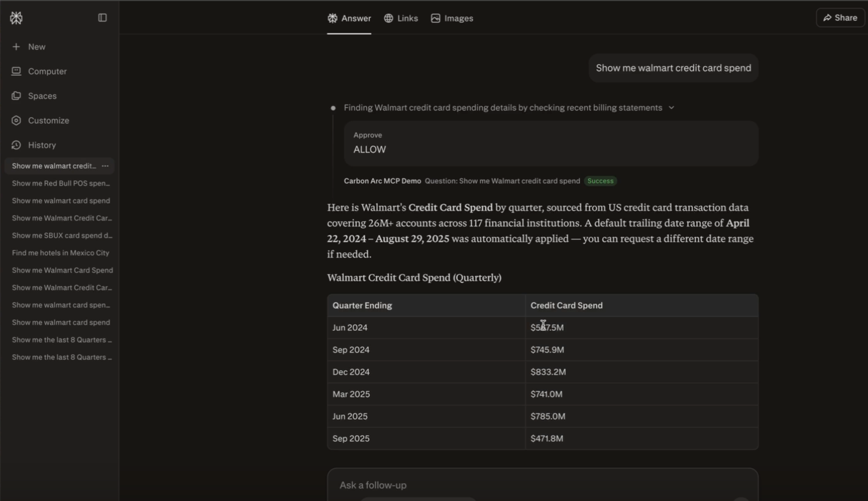The width and height of the screenshot is (868, 501).
Task: Click the Dec 2024 table cell
Action: 426,372
